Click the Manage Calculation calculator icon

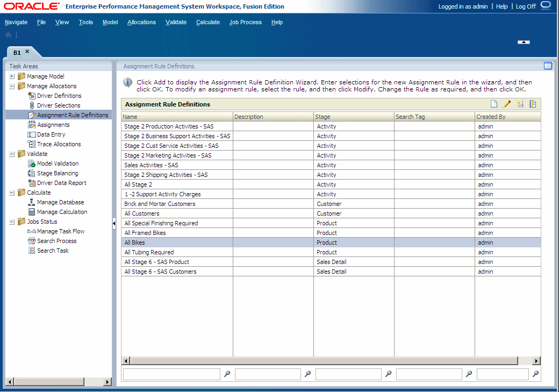tap(31, 212)
